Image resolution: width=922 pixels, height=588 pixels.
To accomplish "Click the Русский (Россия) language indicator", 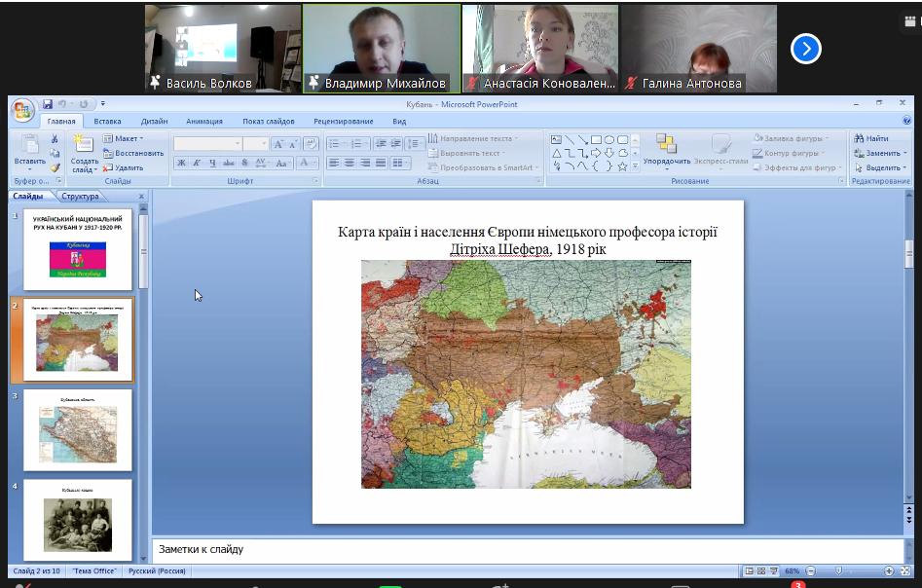I will tap(157, 570).
